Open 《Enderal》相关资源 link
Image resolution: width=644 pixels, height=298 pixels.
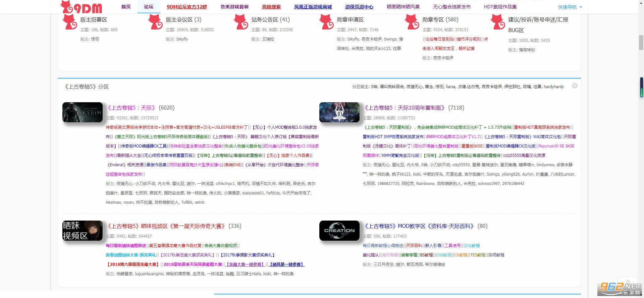[x=125, y=165]
